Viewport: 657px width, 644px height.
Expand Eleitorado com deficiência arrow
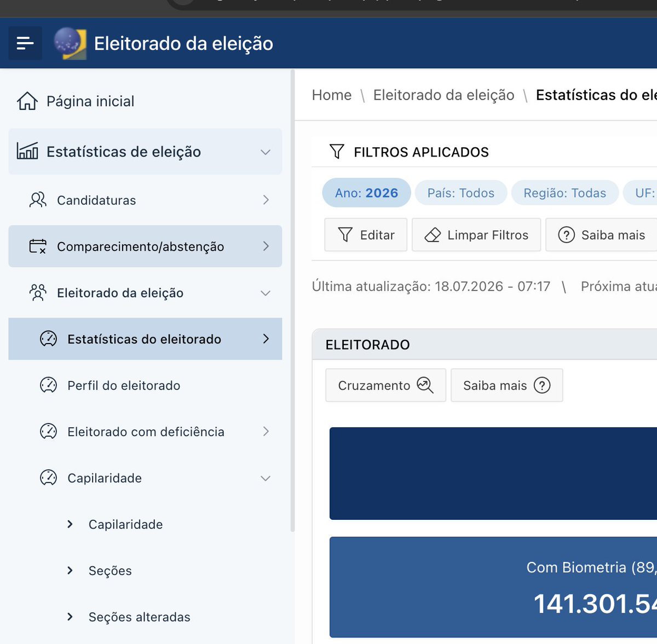pyautogui.click(x=266, y=431)
